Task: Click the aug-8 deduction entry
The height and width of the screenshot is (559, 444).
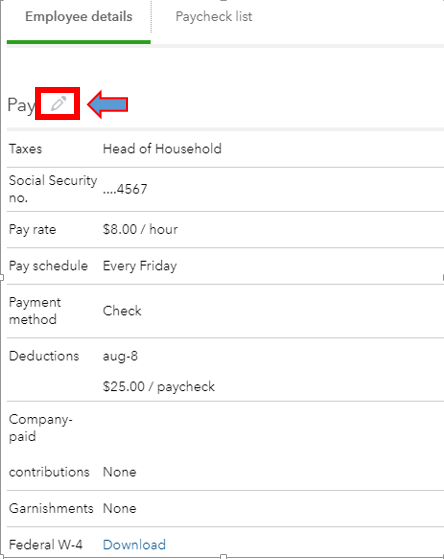Action: click(120, 356)
